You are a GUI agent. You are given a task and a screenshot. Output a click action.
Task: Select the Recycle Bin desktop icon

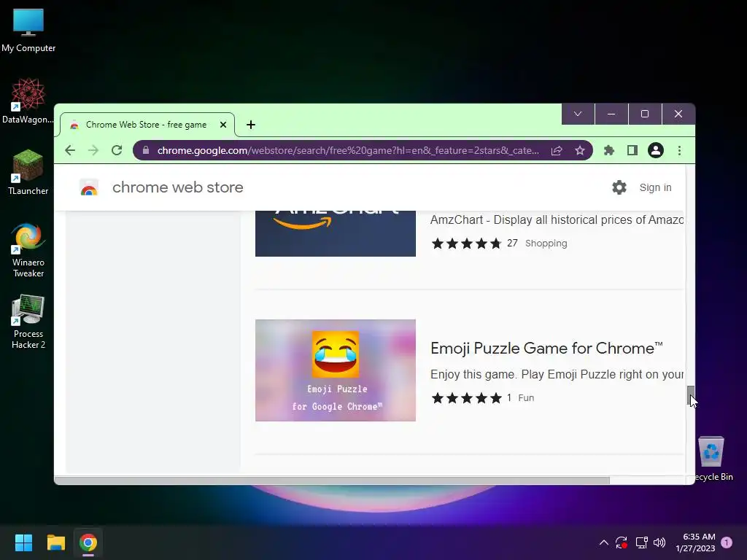click(x=712, y=458)
